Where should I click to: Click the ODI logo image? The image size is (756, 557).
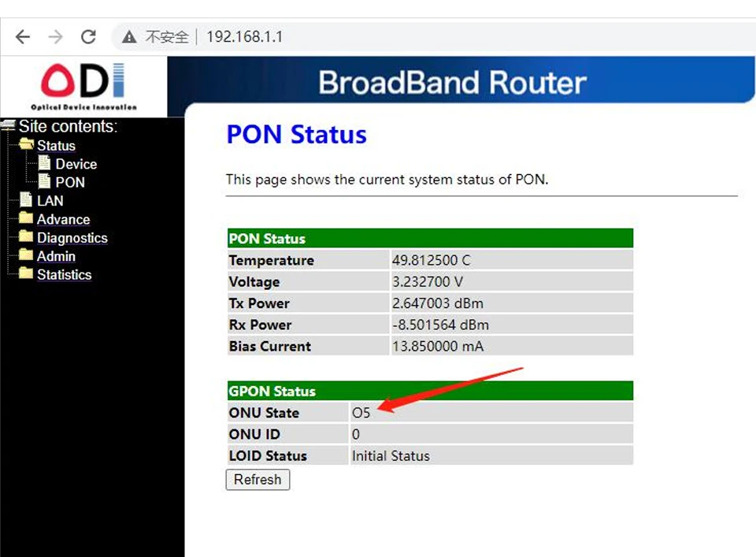point(83,86)
